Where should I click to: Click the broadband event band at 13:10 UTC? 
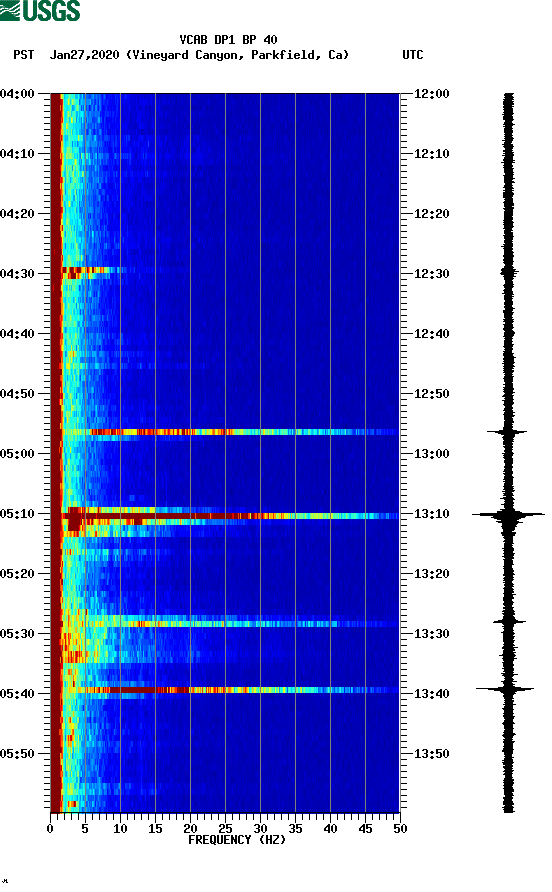(230, 516)
